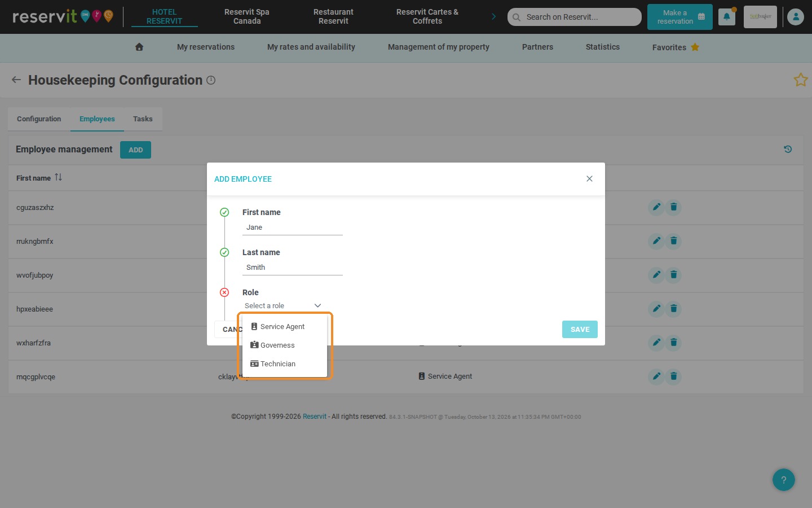Click Make a reservation button
This screenshot has width=812, height=508.
click(680, 17)
